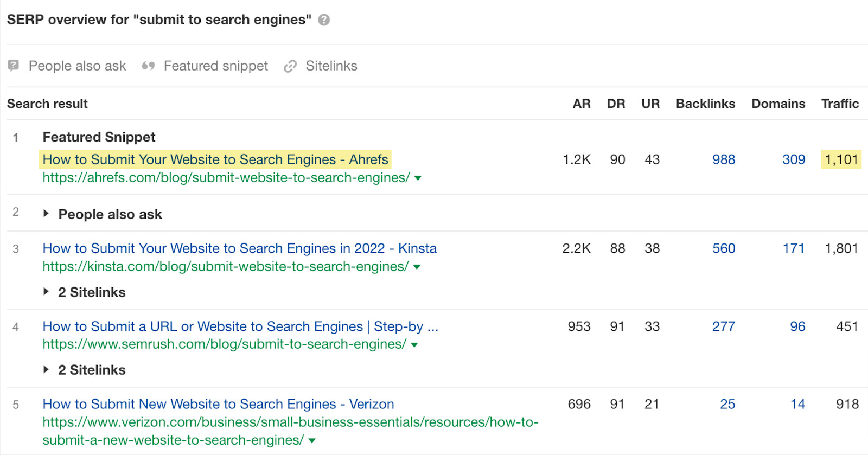Click the UR value 38
The height and width of the screenshot is (455, 868).
[652, 248]
